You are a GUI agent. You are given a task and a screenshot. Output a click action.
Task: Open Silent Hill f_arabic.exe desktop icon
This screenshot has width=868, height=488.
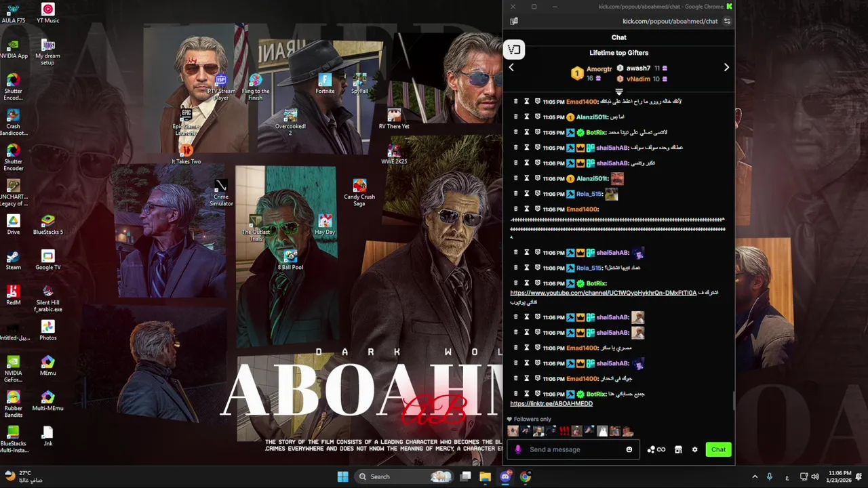[x=47, y=298]
